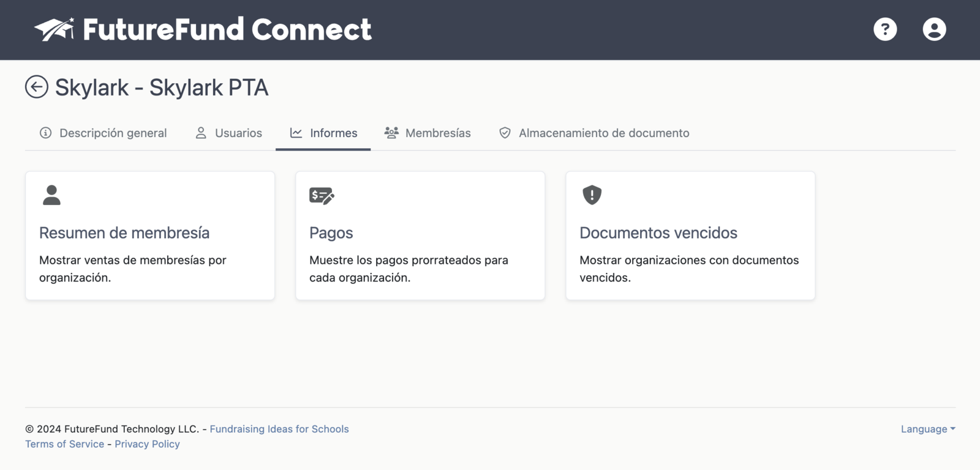Image resolution: width=980 pixels, height=470 pixels.
Task: Open the Resumen de membresía report
Action: coord(124,233)
